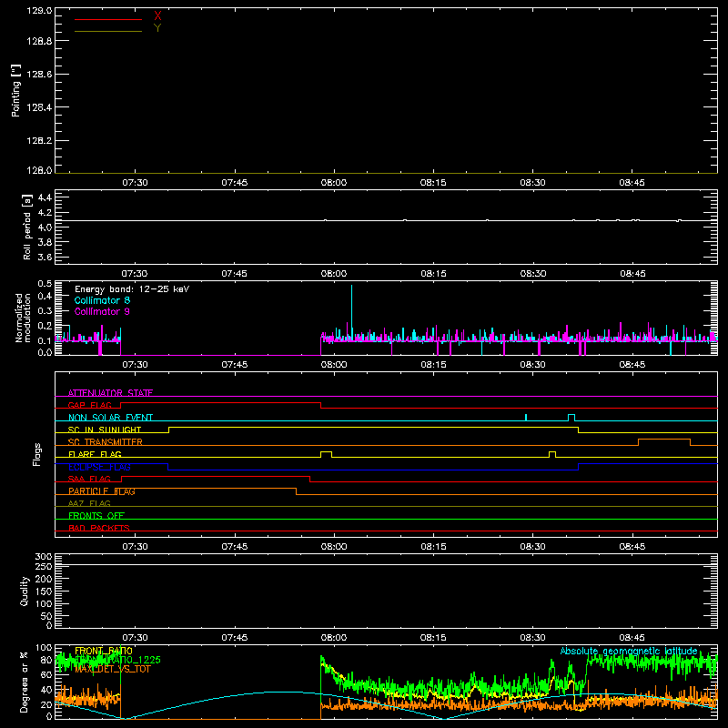Click the white Quality trace line
728x728 pixels.
click(x=386, y=564)
